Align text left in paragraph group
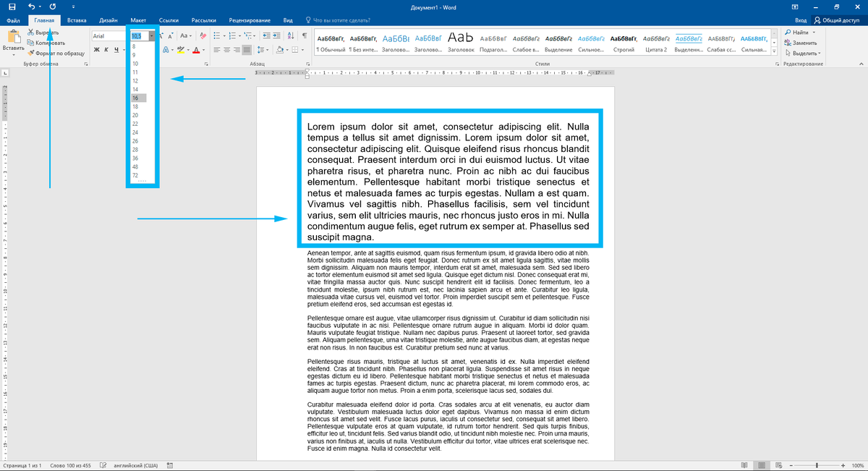Image resolution: width=868 pixels, height=471 pixels. point(217,50)
